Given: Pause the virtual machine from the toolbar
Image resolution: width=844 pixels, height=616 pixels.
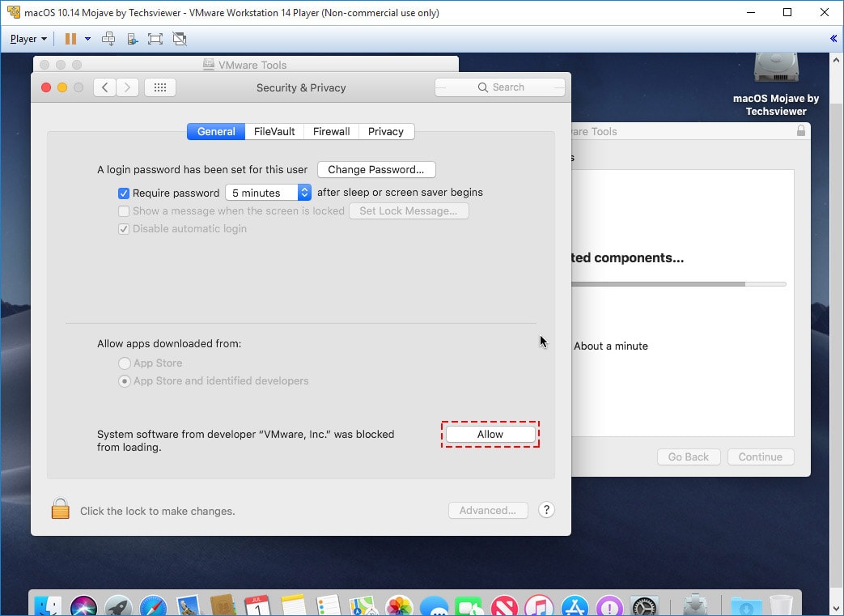Looking at the screenshot, I should [70, 39].
